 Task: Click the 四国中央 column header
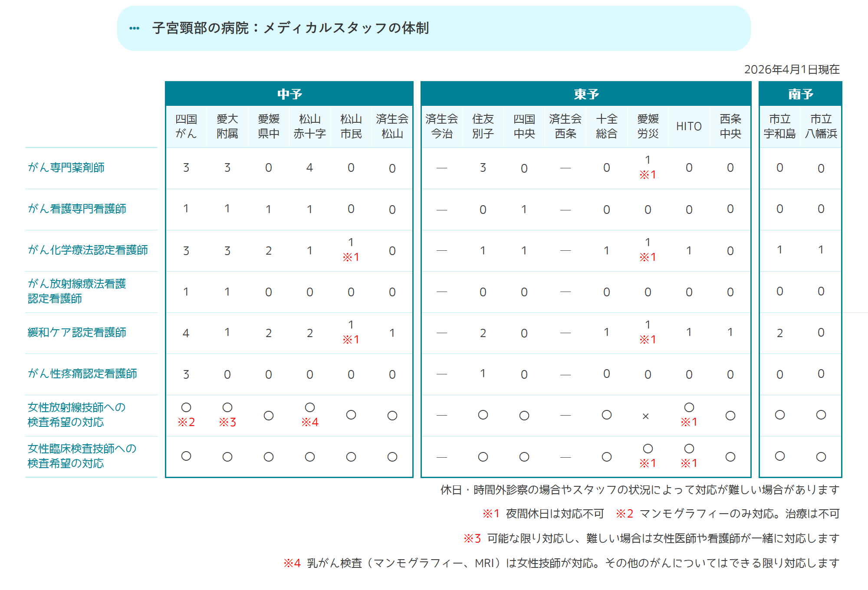click(x=524, y=126)
